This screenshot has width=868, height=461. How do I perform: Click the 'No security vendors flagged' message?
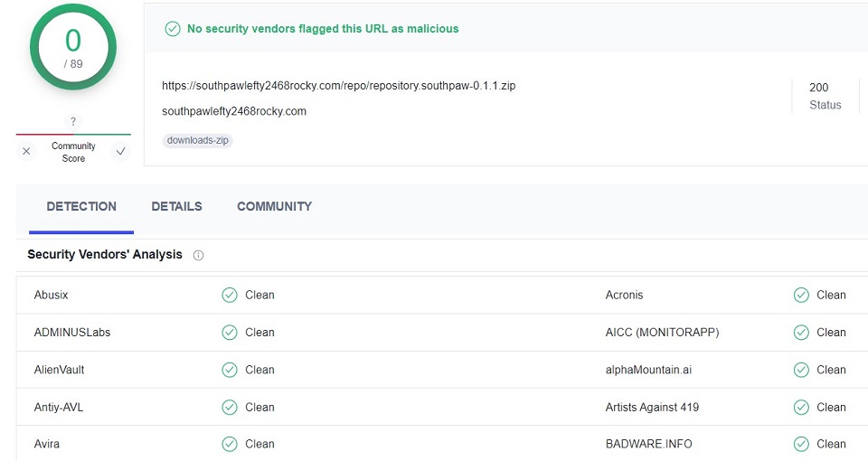[323, 29]
